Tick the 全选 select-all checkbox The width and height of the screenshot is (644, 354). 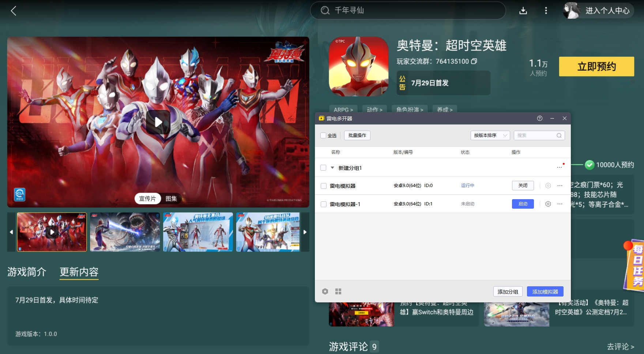pos(323,135)
